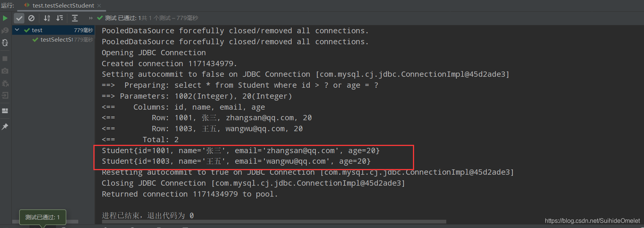Toggle show passed tests checkmark
Image resolution: width=644 pixels, height=228 pixels.
point(19,18)
